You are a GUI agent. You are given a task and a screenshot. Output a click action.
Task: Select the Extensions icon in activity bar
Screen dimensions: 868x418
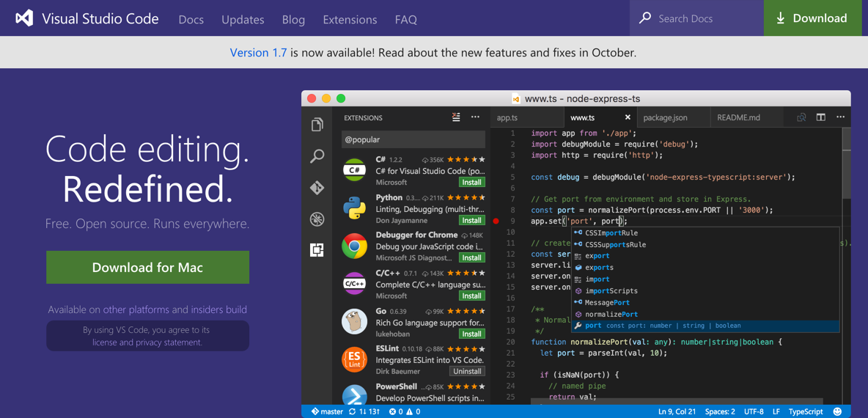pos(317,250)
